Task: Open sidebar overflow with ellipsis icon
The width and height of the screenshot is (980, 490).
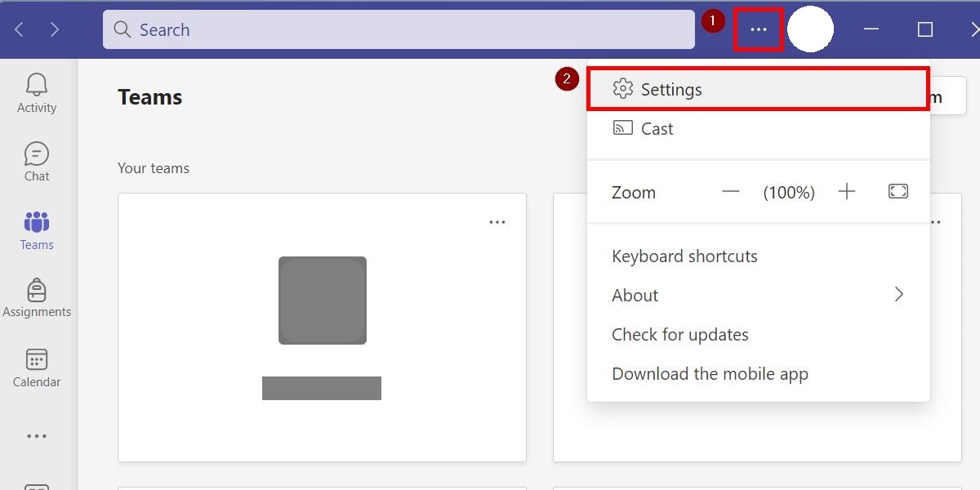Action: [36, 435]
